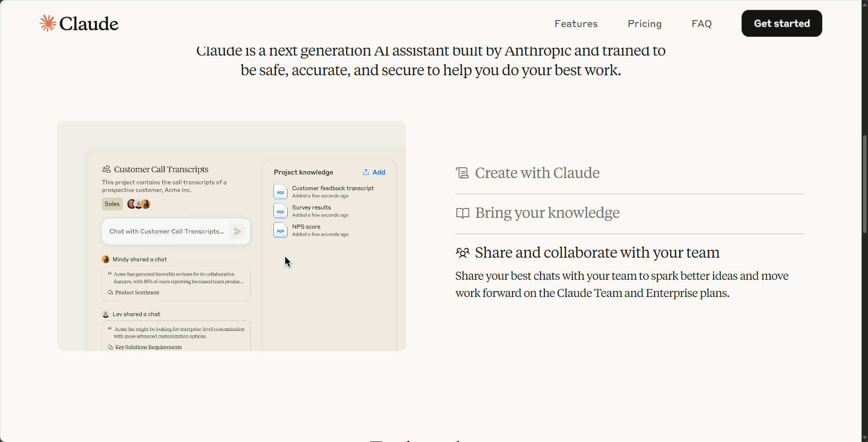This screenshot has height=442, width=868.
Task: Go to Pricing in the navigation
Action: tap(645, 24)
